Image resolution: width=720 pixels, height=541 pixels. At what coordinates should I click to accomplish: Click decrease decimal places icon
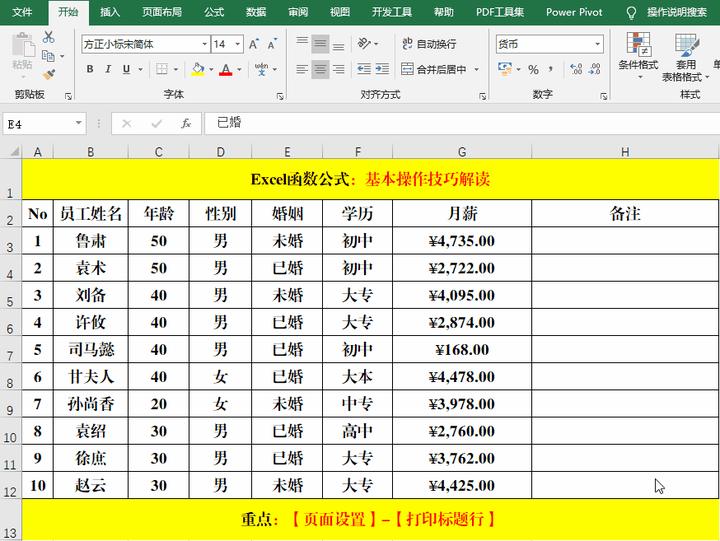tap(594, 69)
